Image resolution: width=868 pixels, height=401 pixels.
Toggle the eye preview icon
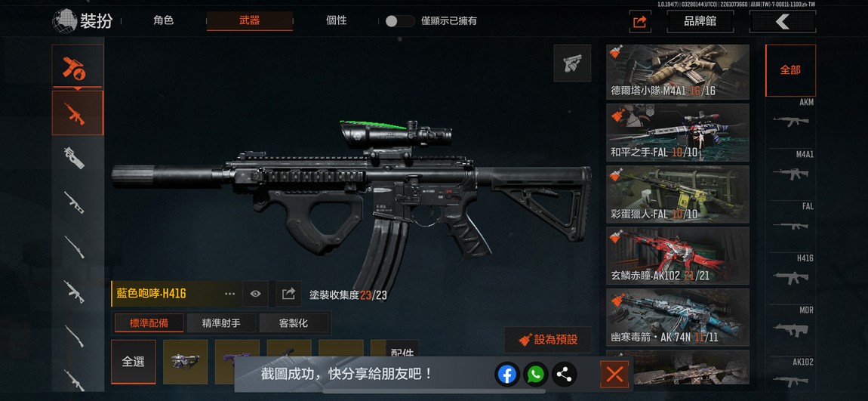click(x=255, y=294)
